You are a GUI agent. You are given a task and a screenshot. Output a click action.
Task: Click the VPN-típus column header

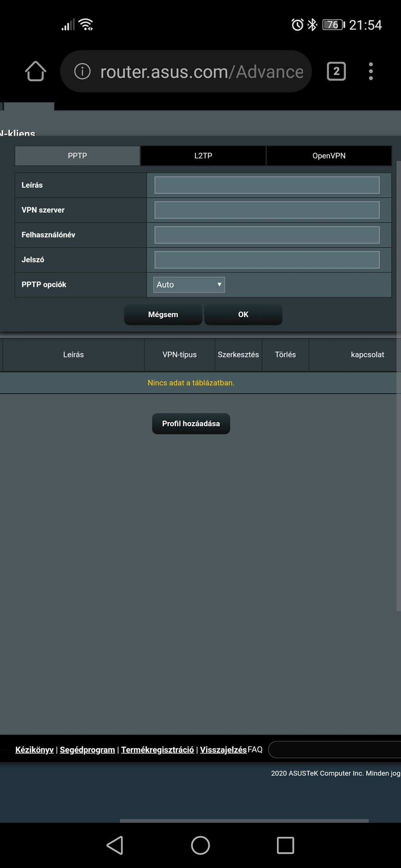pos(179,355)
